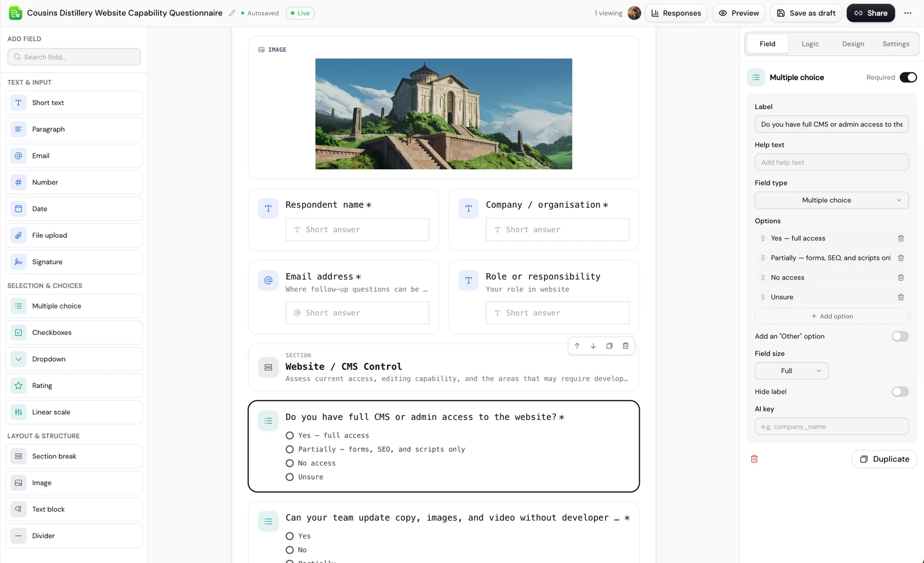The width and height of the screenshot is (924, 563).
Task: Add a Rating field
Action: pyautogui.click(x=74, y=386)
